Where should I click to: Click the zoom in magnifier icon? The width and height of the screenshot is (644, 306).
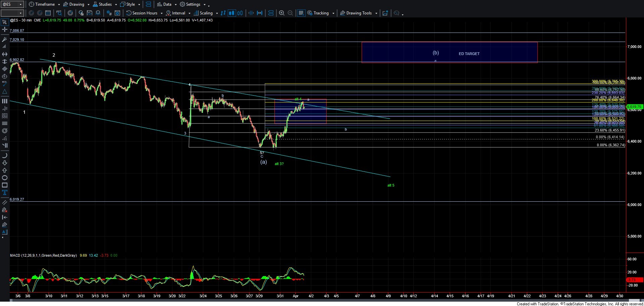282,13
